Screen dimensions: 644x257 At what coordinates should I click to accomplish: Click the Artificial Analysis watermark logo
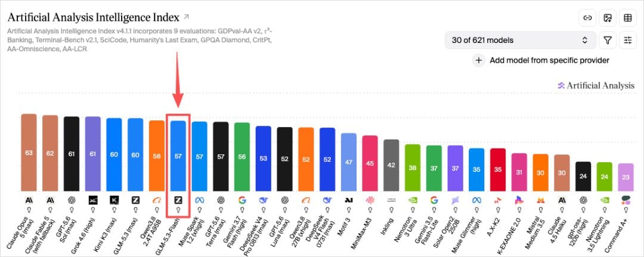pos(596,85)
